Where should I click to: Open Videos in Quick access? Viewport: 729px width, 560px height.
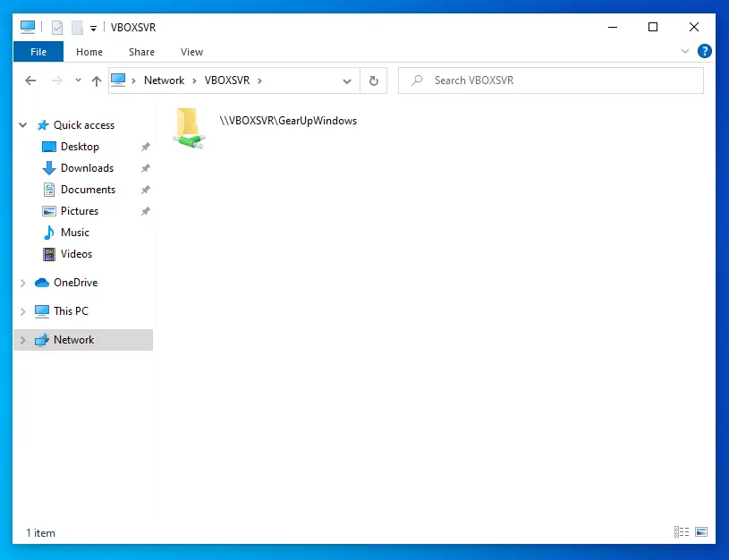pyautogui.click(x=76, y=253)
